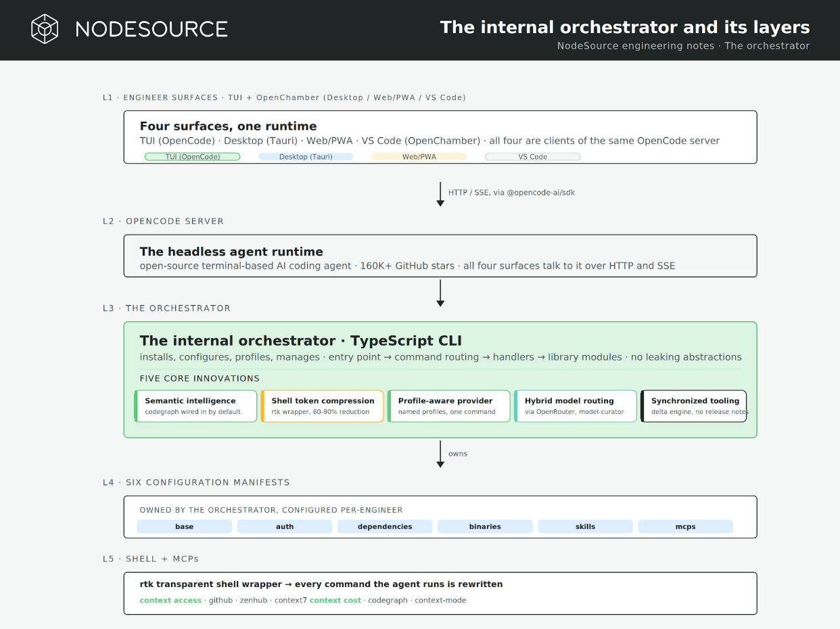This screenshot has height=629, width=840.
Task: Click 'NodeSource engineering notes · The orchestrator' subtitle
Action: coord(683,46)
